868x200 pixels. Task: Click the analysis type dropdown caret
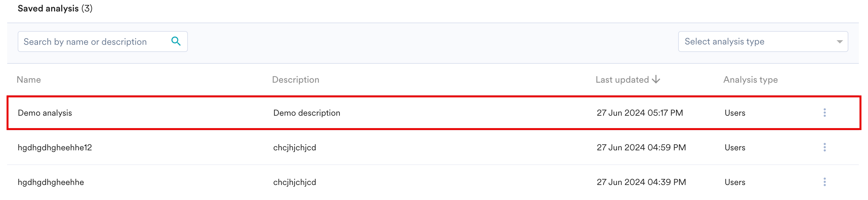pos(839,42)
